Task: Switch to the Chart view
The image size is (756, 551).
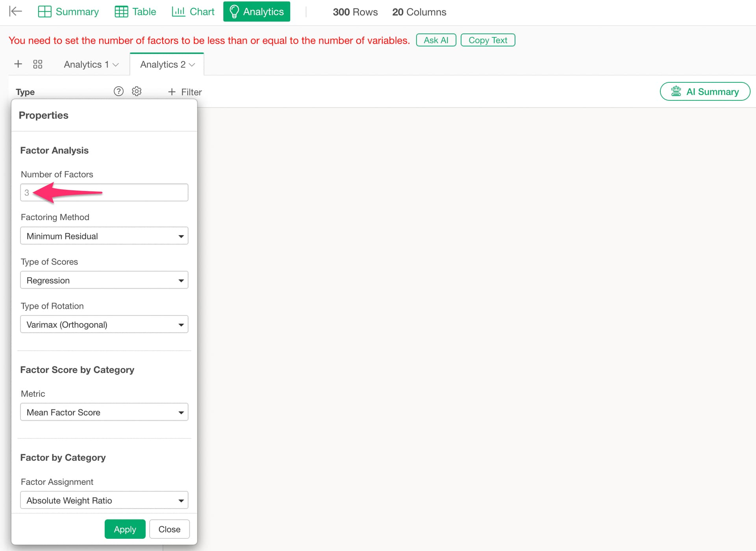Action: pyautogui.click(x=193, y=11)
